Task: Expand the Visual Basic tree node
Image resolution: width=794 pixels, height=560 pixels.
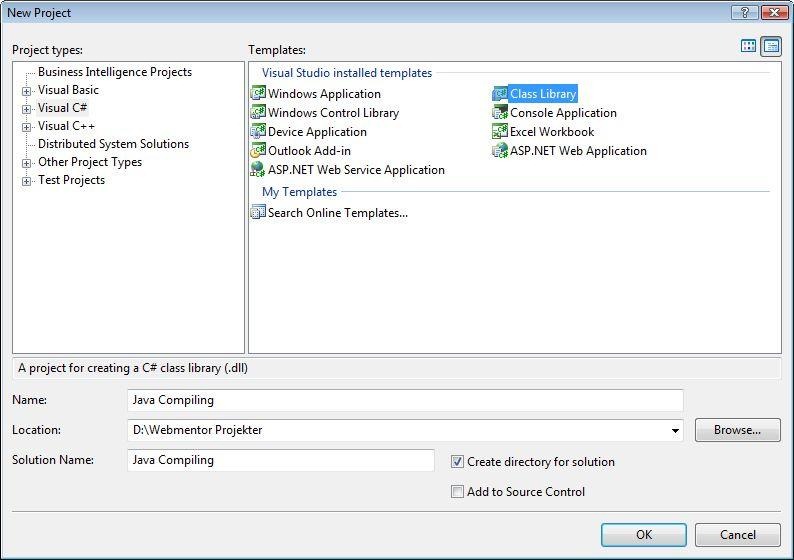Action: click(x=26, y=91)
